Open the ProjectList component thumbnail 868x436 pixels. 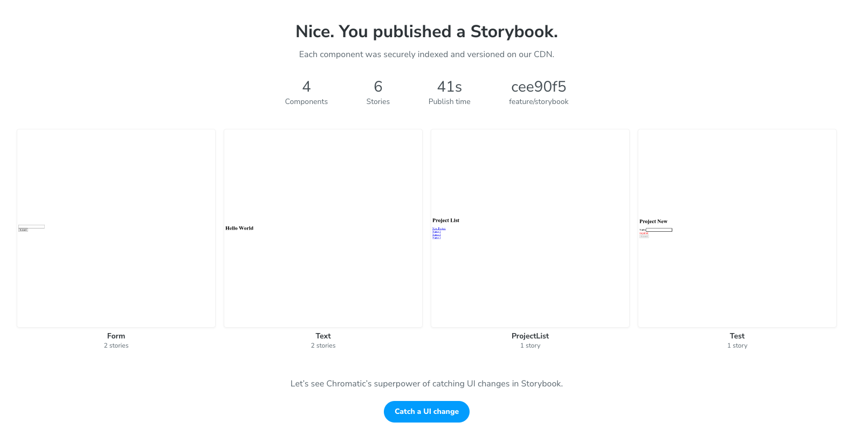coord(530,228)
